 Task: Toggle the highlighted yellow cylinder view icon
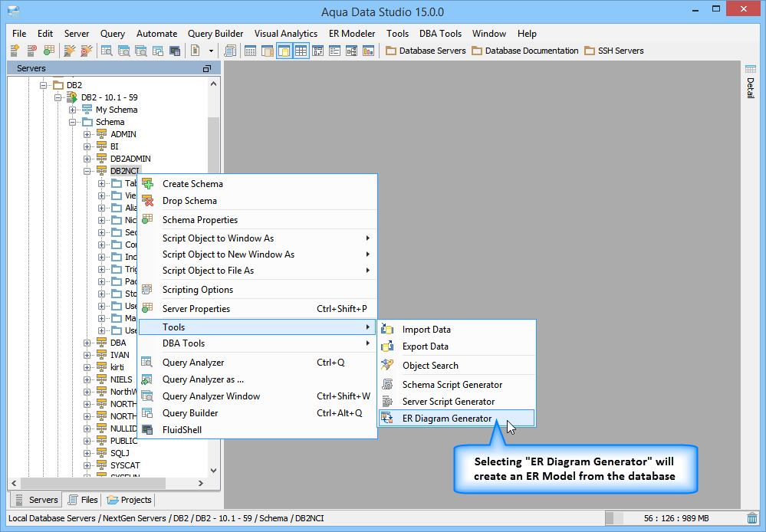coord(284,51)
